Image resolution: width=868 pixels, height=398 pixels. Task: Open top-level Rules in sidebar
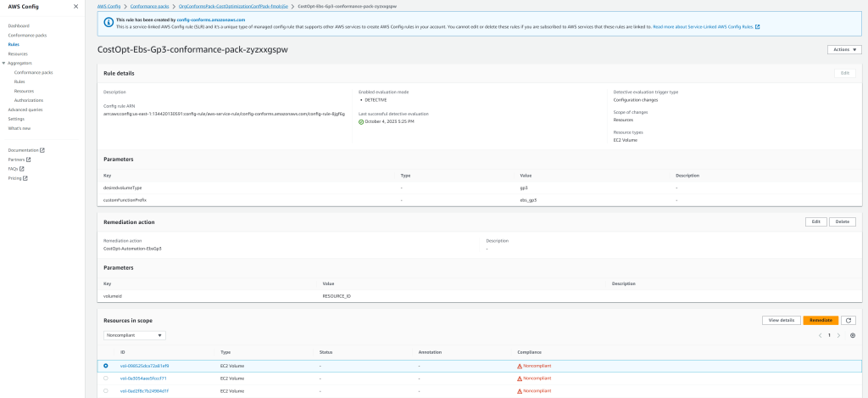[14, 44]
